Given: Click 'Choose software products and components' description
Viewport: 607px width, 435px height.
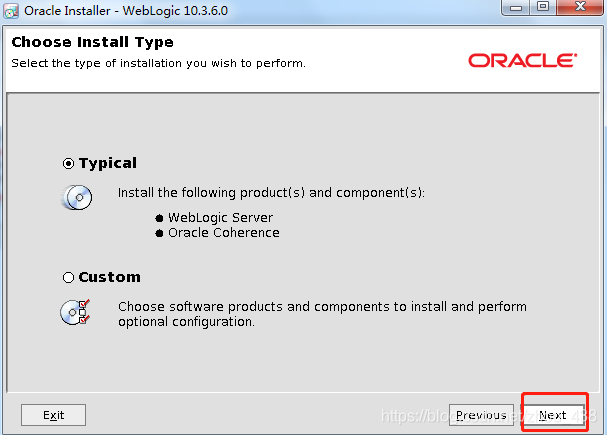Looking at the screenshot, I should point(322,314).
